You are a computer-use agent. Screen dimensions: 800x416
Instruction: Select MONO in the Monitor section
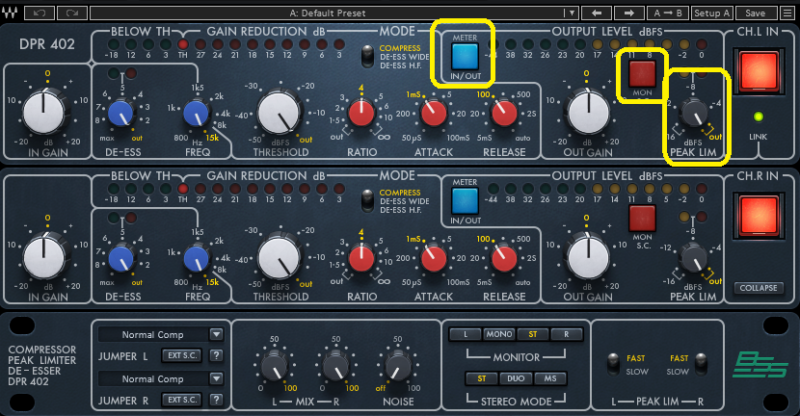coord(499,334)
